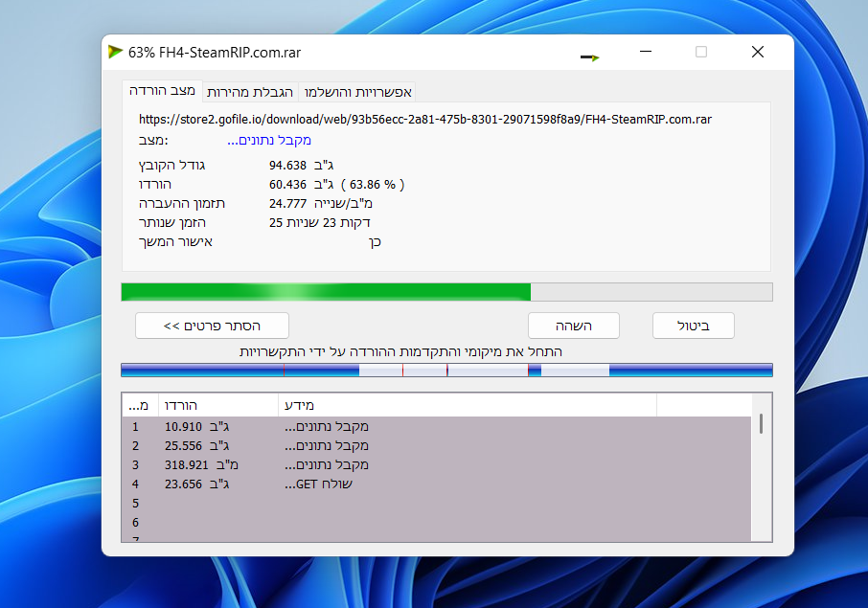Close the FH4-SteamRIP download window
This screenshot has width=868, height=608.
click(757, 52)
